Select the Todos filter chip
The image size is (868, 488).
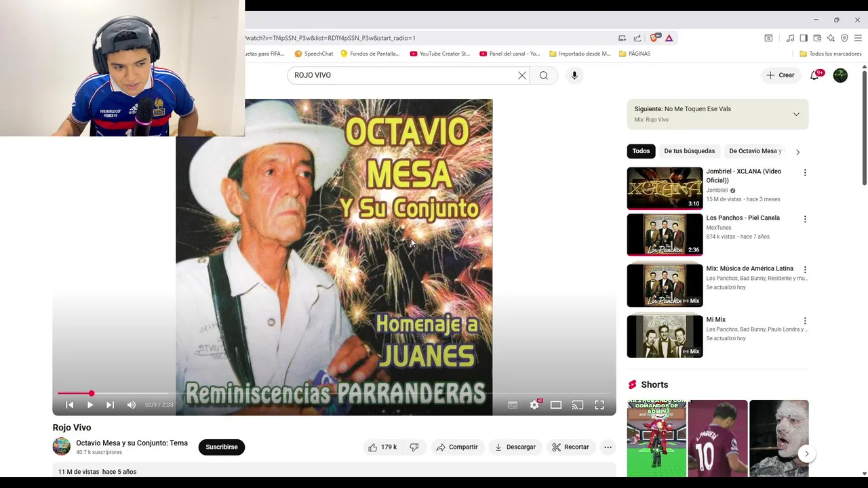[x=641, y=151]
